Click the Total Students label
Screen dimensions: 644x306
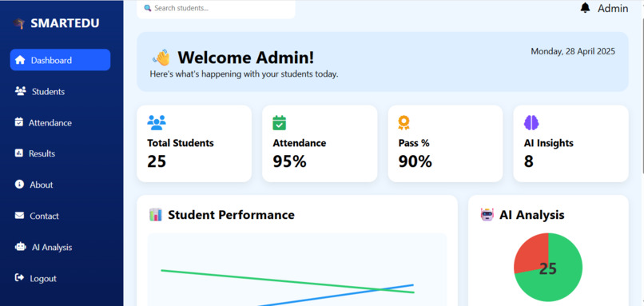[181, 143]
